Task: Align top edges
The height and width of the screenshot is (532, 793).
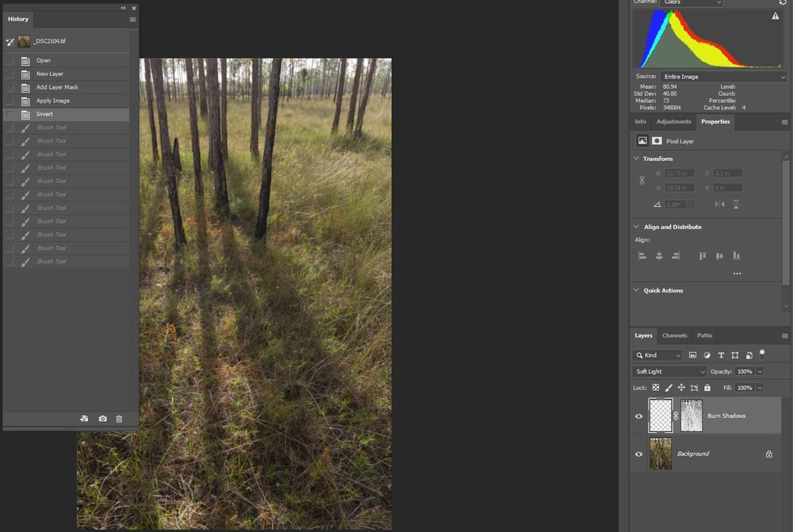Action: click(703, 256)
